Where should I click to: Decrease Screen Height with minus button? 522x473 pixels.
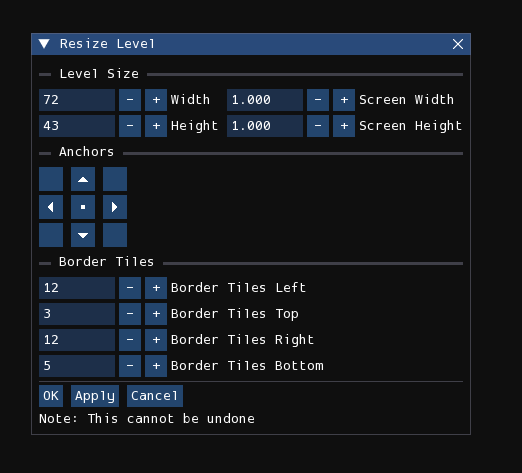point(318,126)
